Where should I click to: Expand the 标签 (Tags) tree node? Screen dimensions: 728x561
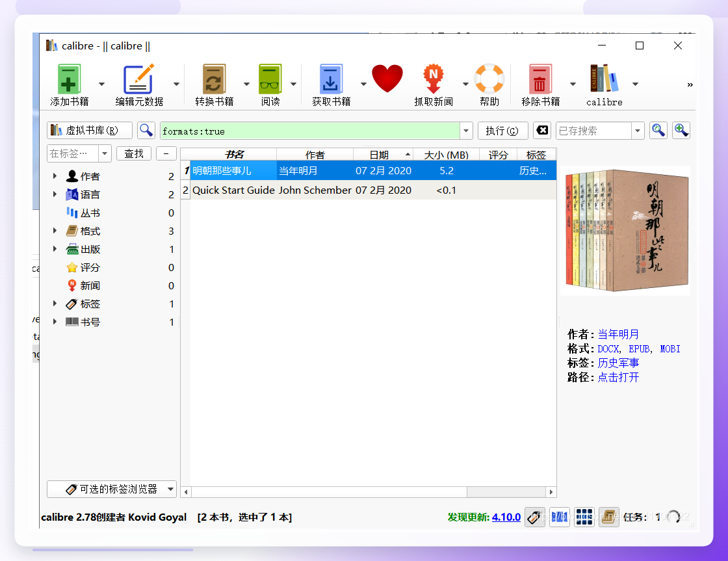click(55, 304)
